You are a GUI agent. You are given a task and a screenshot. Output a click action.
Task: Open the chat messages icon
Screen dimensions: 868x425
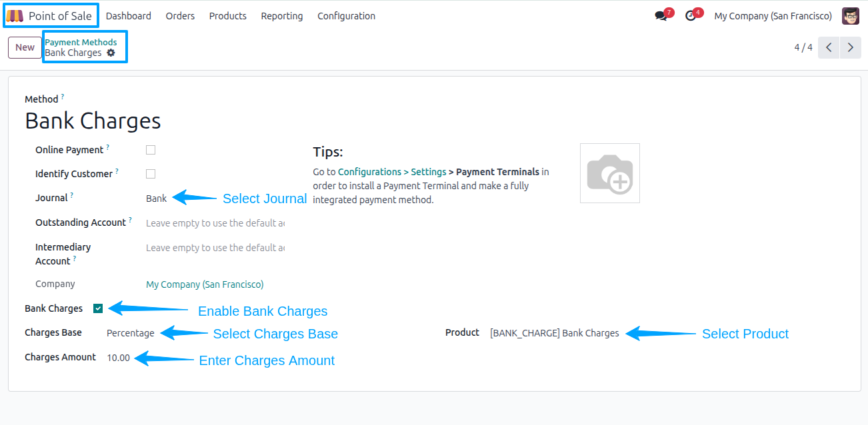[x=661, y=16]
